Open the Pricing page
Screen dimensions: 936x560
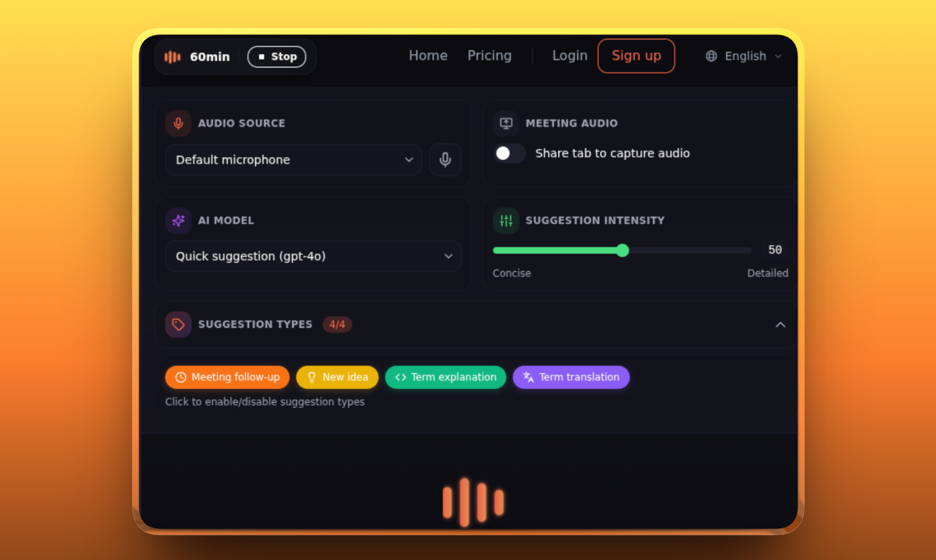(489, 55)
